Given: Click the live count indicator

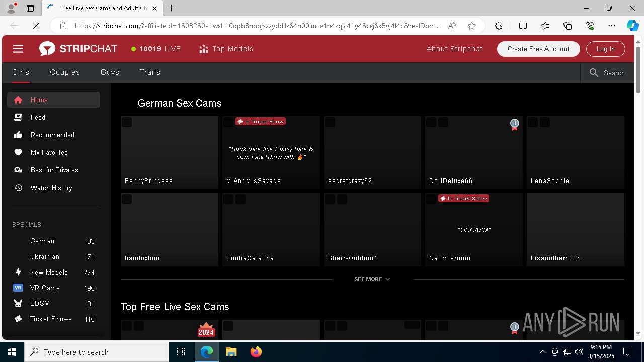Looking at the screenshot, I should (x=156, y=49).
